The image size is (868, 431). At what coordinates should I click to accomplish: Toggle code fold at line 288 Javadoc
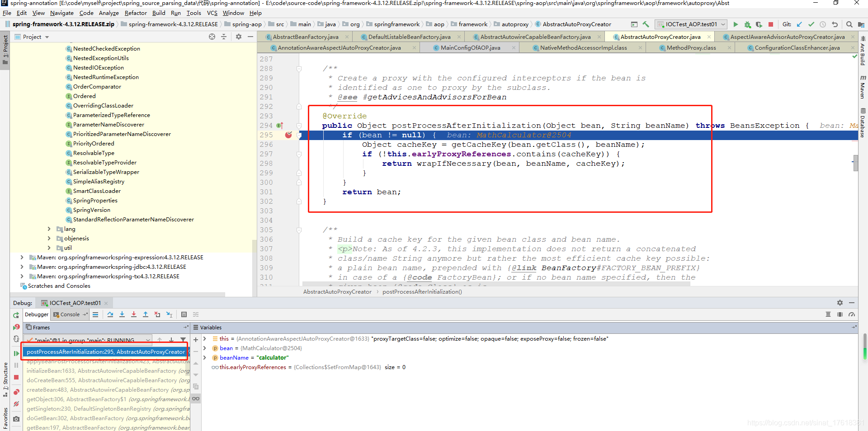click(299, 69)
